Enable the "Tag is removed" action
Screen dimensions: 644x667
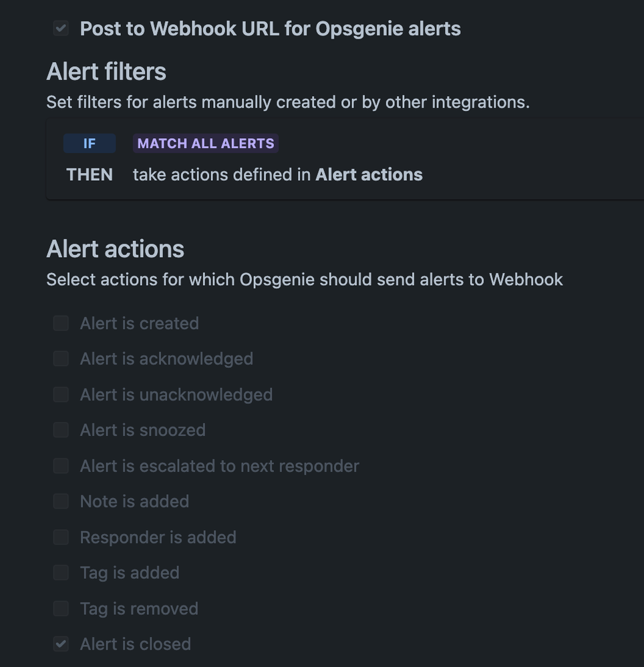tap(60, 608)
